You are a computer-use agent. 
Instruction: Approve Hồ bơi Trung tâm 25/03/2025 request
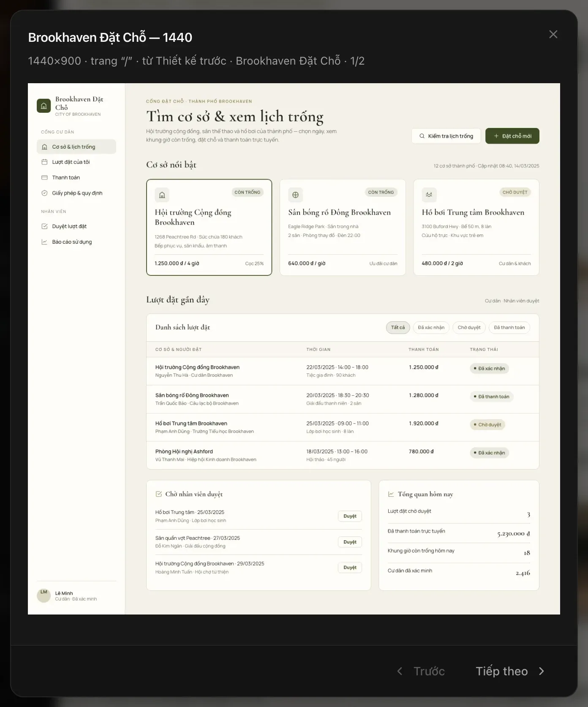pyautogui.click(x=350, y=516)
